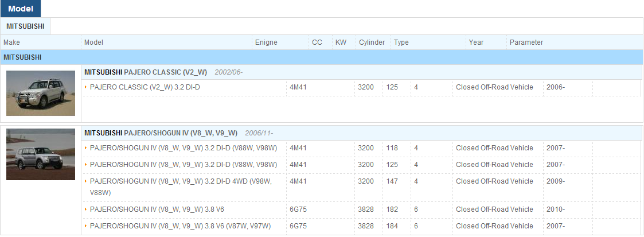The height and width of the screenshot is (237, 644).
Task: Open MITSUBISHI PAJERO CLASSIC (V2_W) heading
Action: click(x=146, y=72)
